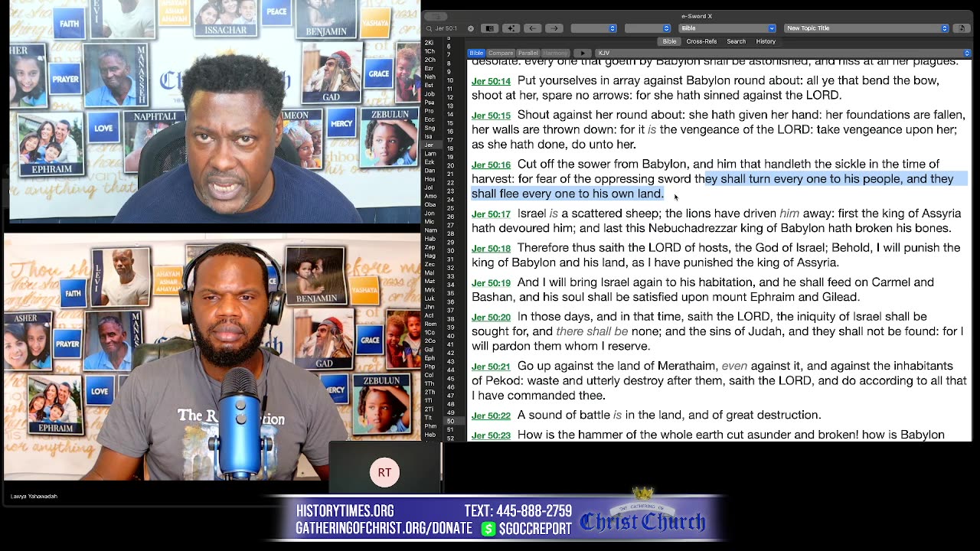Select chapter 10 in the chapter list

tap(450, 80)
